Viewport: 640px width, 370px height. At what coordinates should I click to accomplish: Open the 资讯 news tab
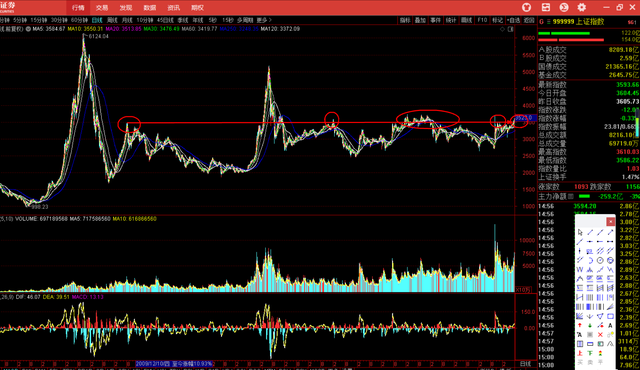pos(173,8)
